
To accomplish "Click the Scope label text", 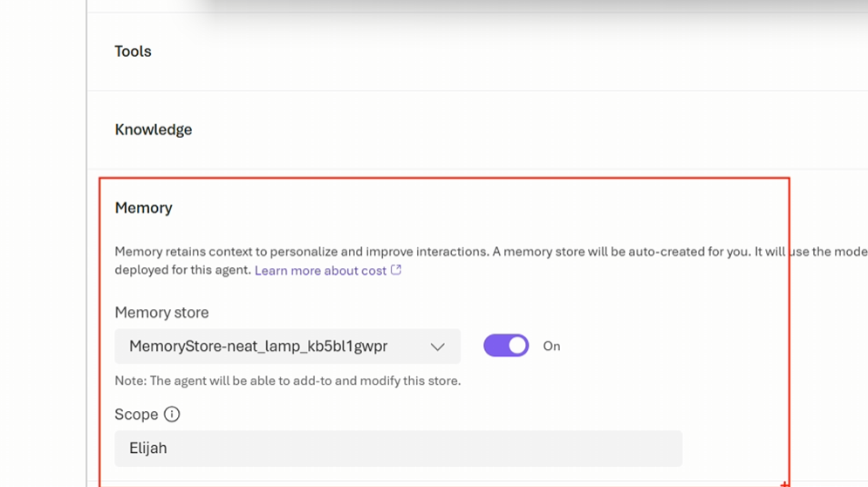I will click(x=136, y=415).
